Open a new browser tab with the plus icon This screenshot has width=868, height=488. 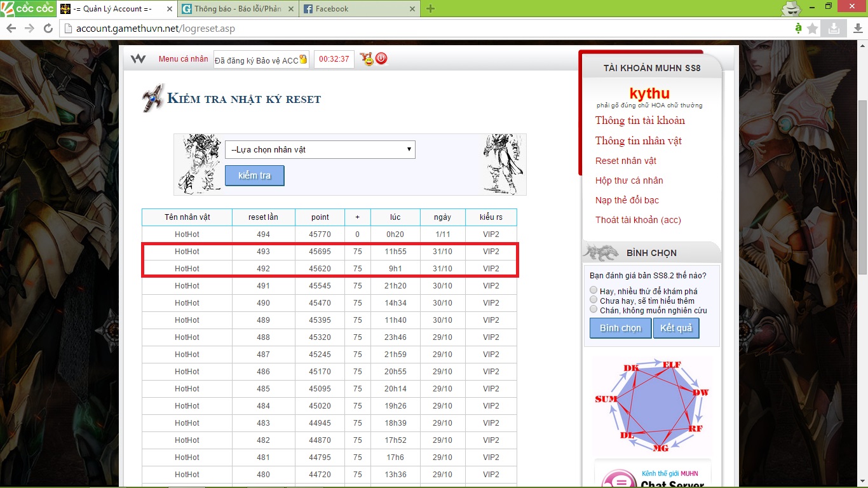click(x=431, y=9)
